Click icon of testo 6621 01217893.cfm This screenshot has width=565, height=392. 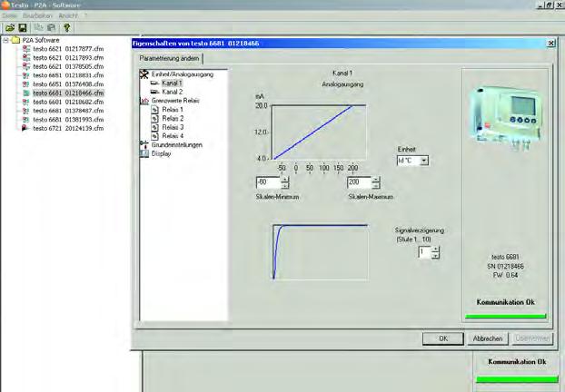(26, 57)
